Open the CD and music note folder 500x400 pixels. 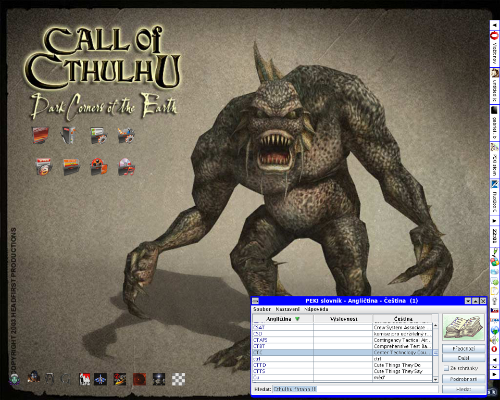tap(127, 167)
